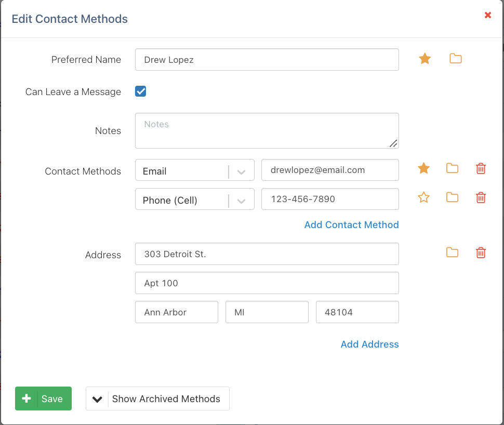Click the folder icon beside the Address

tap(452, 253)
